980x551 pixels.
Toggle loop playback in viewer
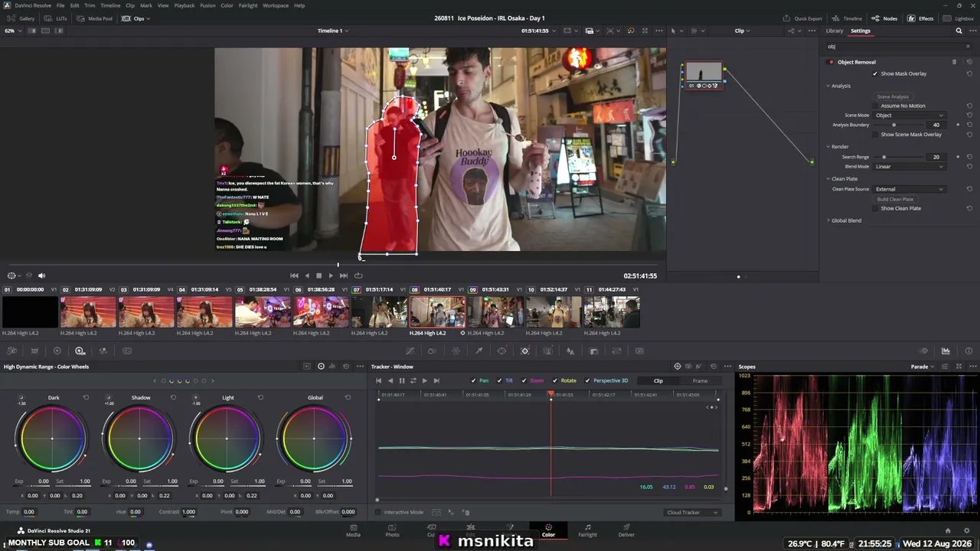click(358, 275)
